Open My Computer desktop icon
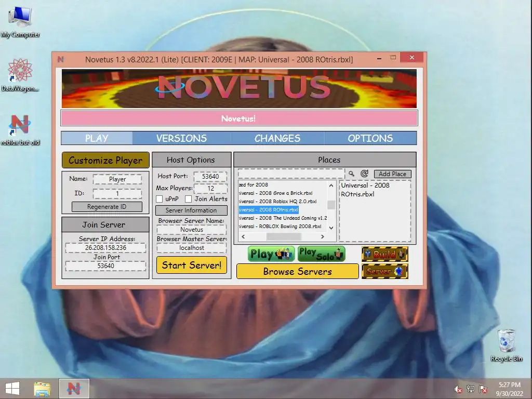This screenshot has height=399, width=532. (x=20, y=21)
